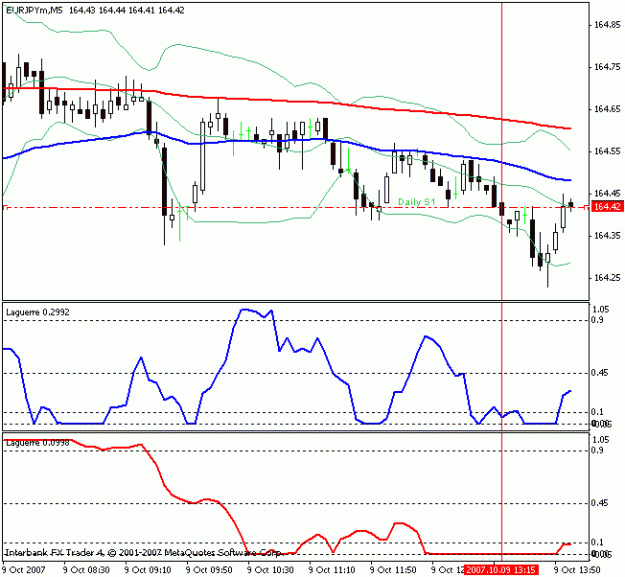This screenshot has width=625, height=577.
Task: Click the 9 Oct 10:30 time axis label
Action: [x=271, y=570]
